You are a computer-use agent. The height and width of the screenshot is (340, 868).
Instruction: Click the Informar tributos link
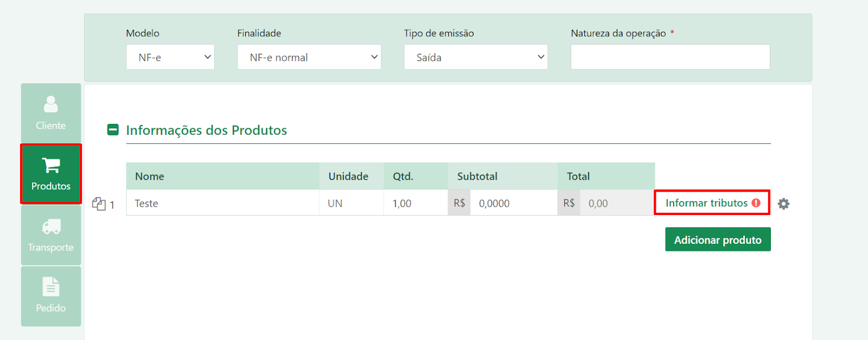706,203
